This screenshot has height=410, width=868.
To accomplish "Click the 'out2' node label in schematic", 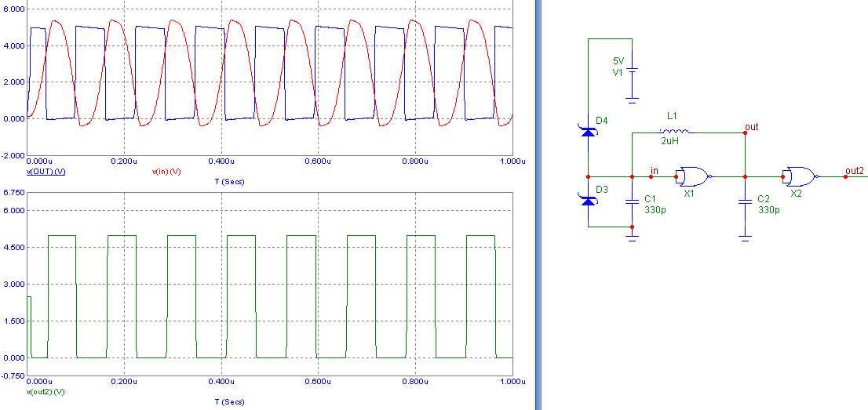I will coord(855,170).
